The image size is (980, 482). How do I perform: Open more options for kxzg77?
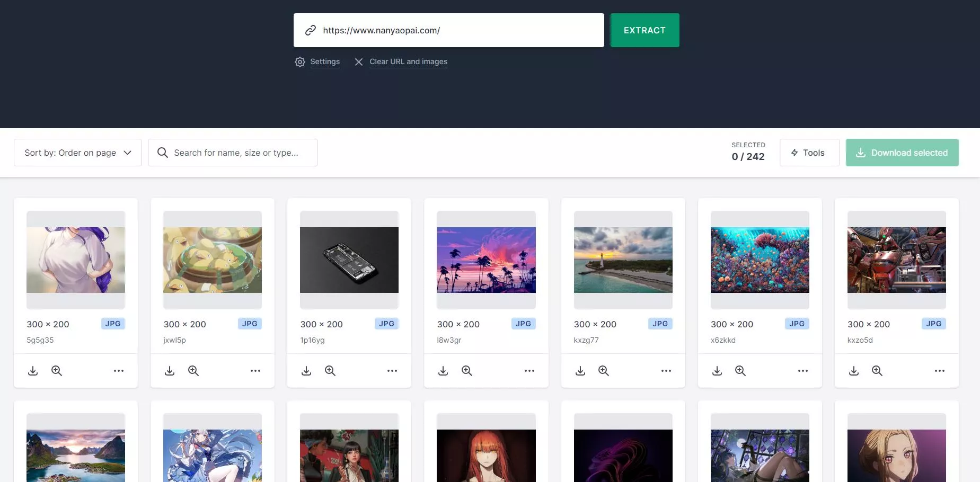tap(666, 371)
